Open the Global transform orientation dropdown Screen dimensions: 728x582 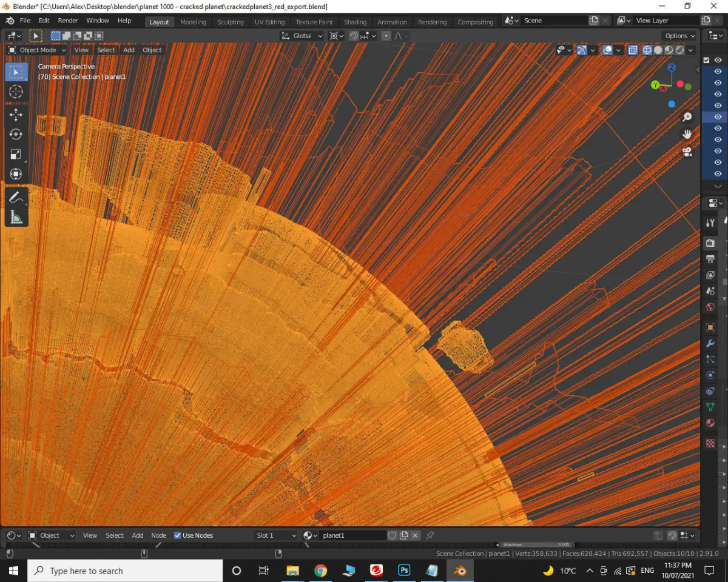tap(302, 36)
